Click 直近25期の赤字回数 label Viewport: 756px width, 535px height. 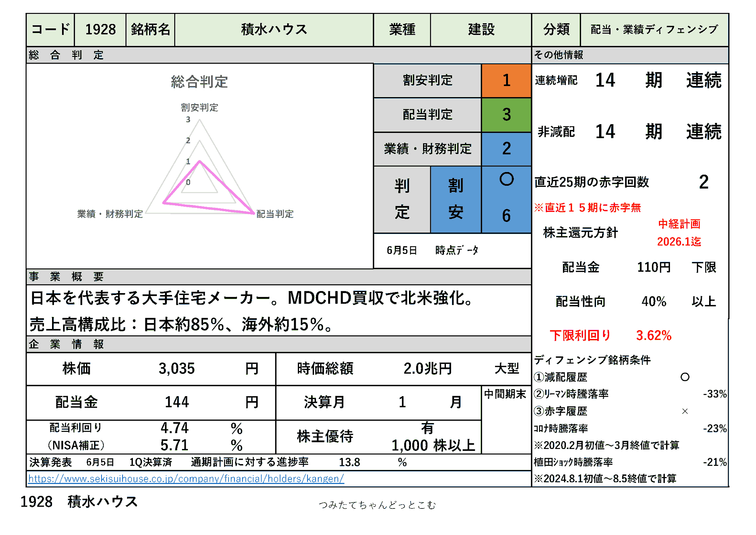[591, 182]
